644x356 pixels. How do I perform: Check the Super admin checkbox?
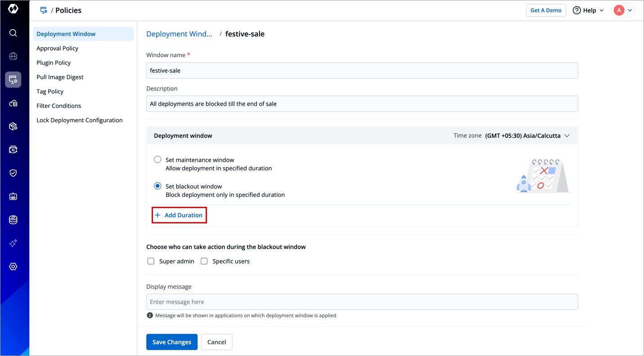151,261
